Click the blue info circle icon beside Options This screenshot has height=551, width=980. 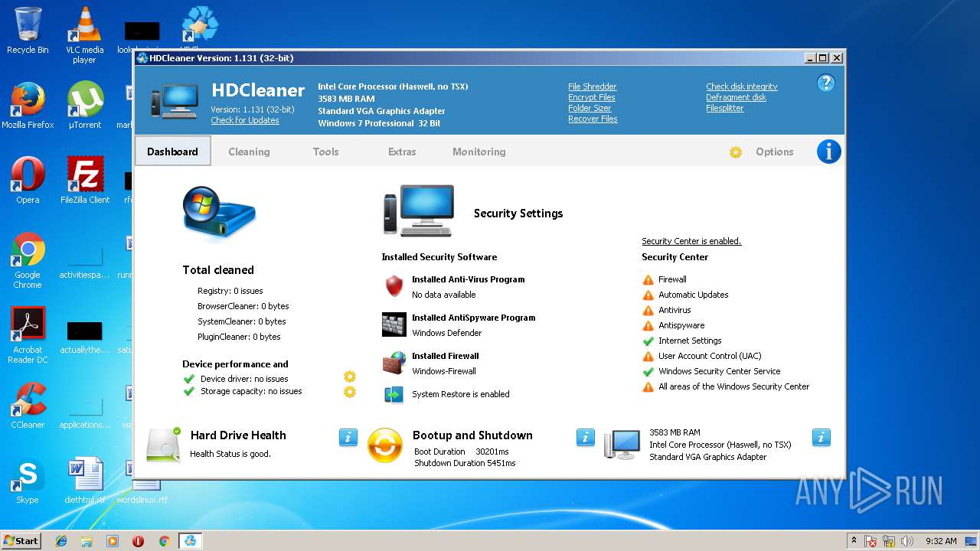[828, 152]
